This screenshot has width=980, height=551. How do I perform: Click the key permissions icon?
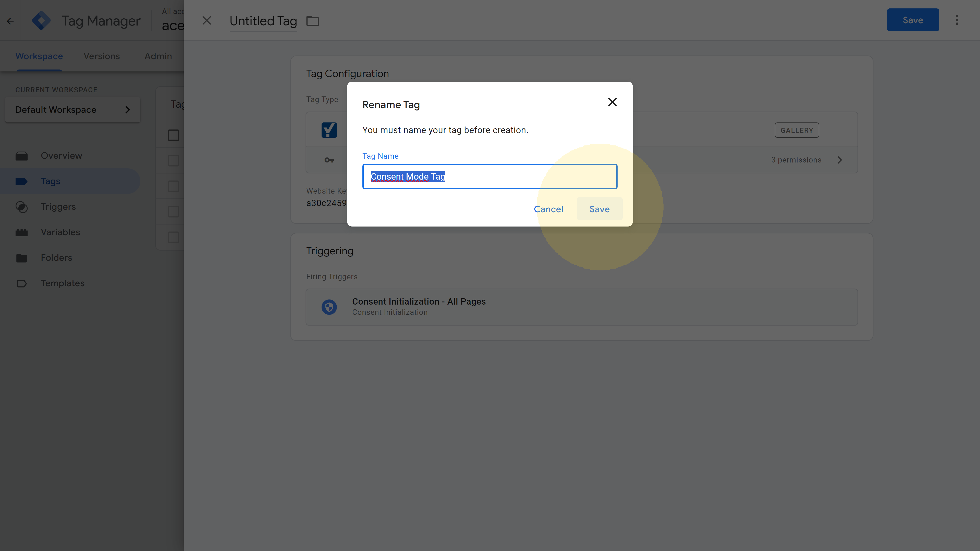329,160
